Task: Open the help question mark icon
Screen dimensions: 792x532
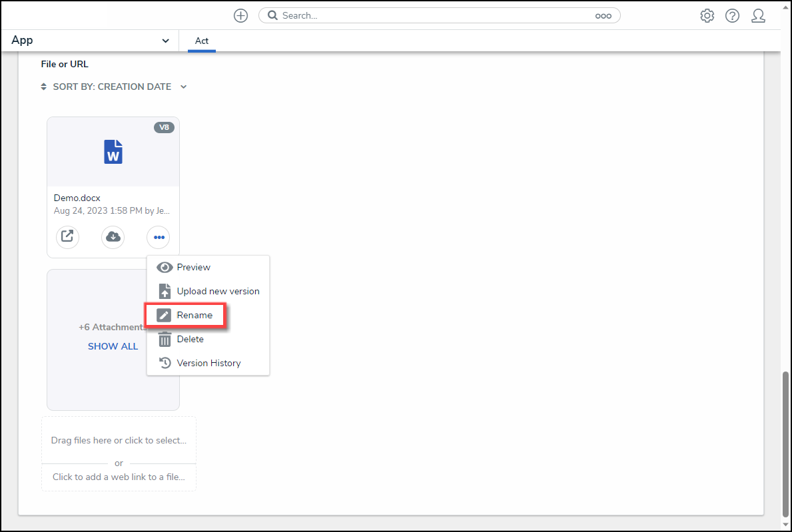Action: pyautogui.click(x=732, y=16)
